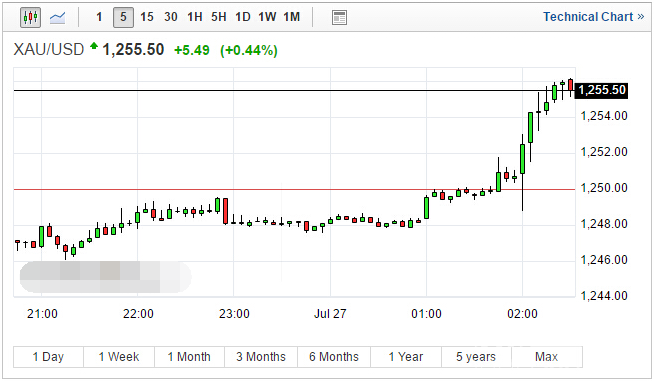Select the 1W interval

click(267, 17)
